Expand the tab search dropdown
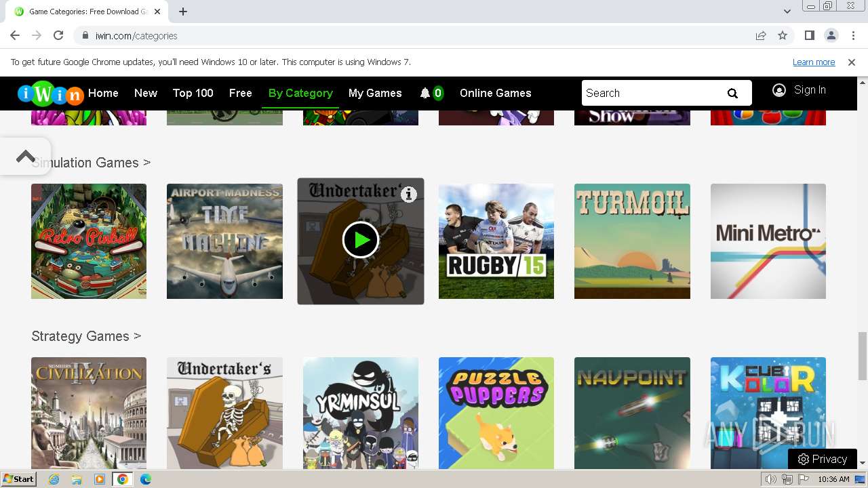 [x=787, y=12]
